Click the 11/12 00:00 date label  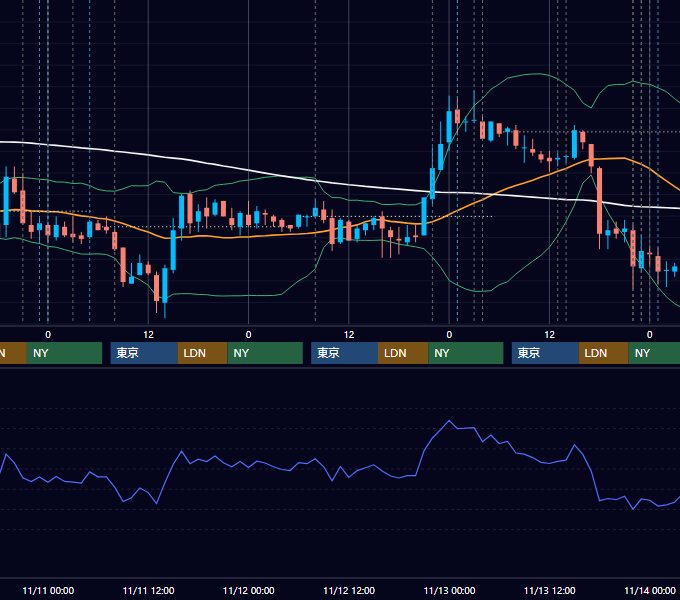click(x=248, y=590)
